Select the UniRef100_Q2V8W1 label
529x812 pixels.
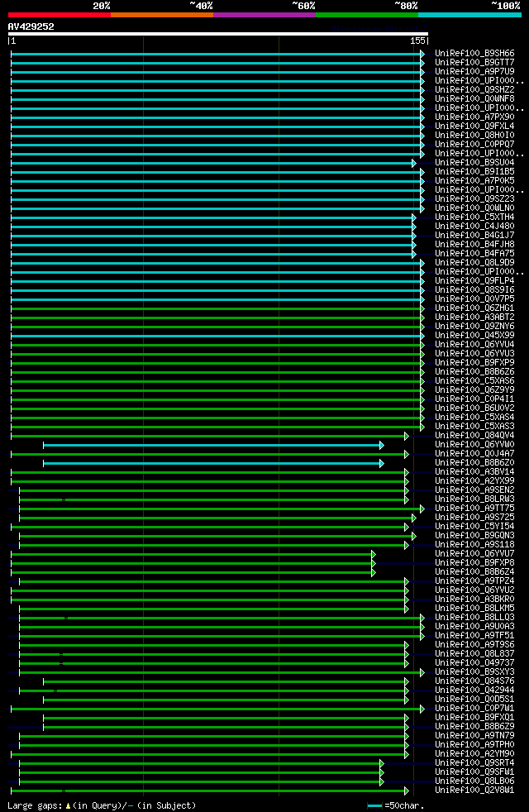pos(474,791)
